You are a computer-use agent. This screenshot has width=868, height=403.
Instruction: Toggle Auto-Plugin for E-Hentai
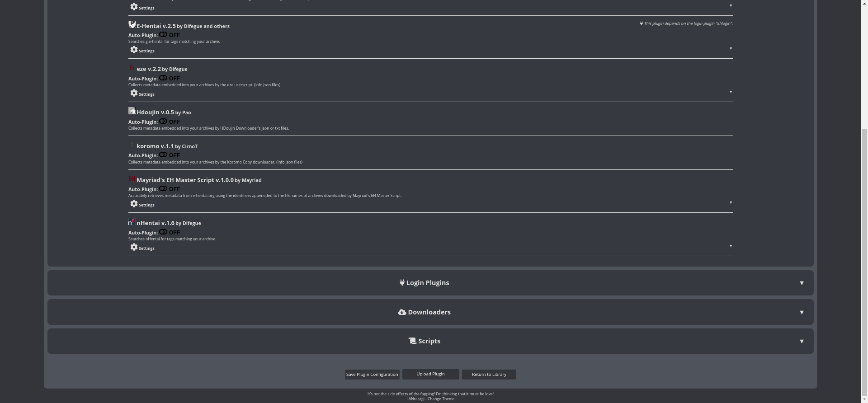click(163, 34)
